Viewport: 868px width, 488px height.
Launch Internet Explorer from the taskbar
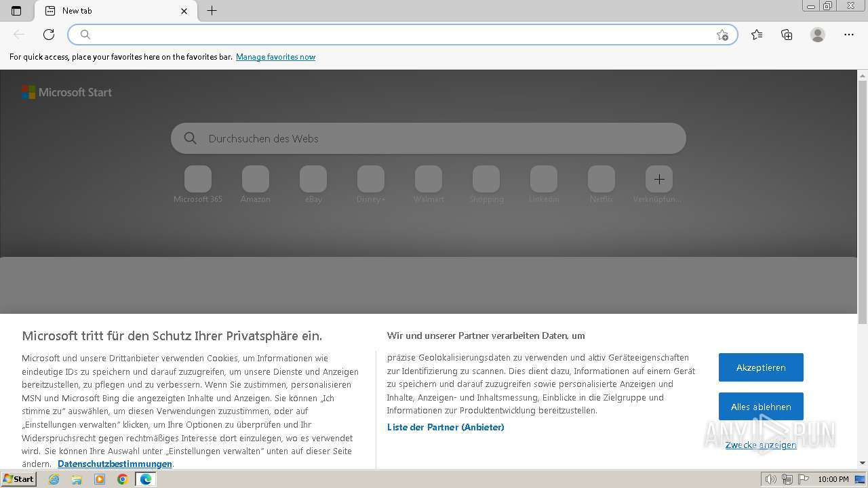[x=54, y=479]
